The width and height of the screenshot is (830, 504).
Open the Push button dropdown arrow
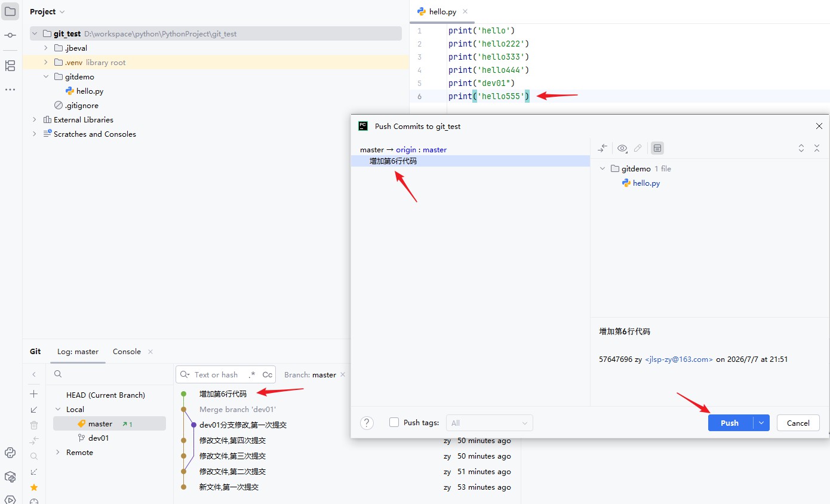pos(761,423)
